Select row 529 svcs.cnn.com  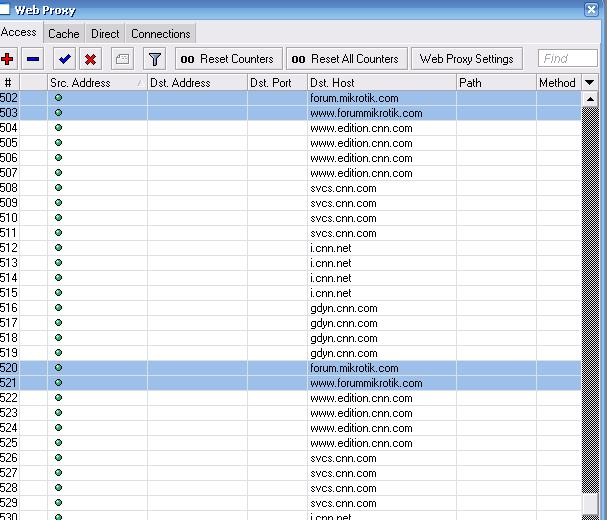pos(290,503)
